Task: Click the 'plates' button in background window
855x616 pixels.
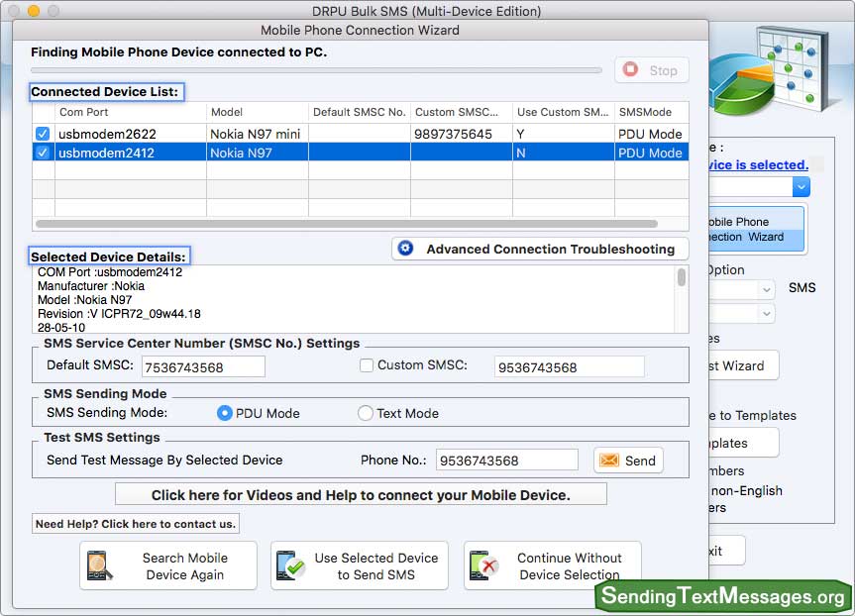Action: pos(743,443)
